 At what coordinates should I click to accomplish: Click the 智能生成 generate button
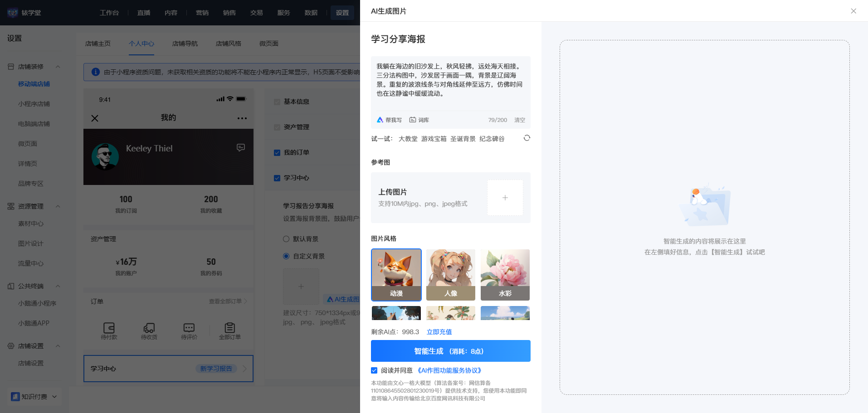(x=451, y=351)
